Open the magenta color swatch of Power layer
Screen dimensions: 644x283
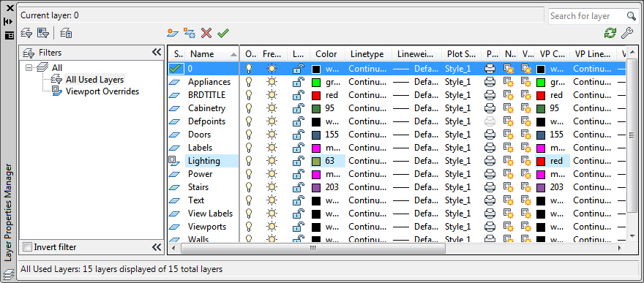click(316, 175)
